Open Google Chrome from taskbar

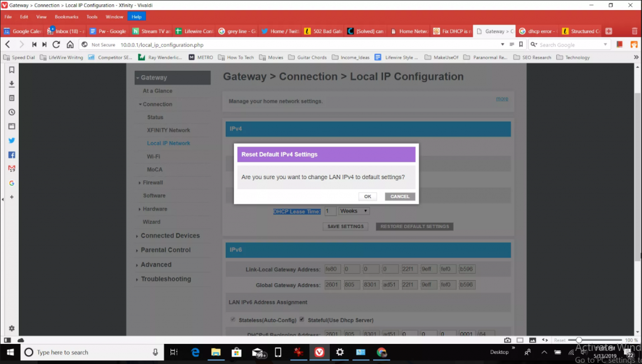pos(382,352)
